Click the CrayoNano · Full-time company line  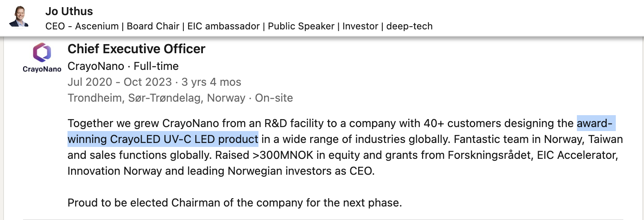pos(123,66)
